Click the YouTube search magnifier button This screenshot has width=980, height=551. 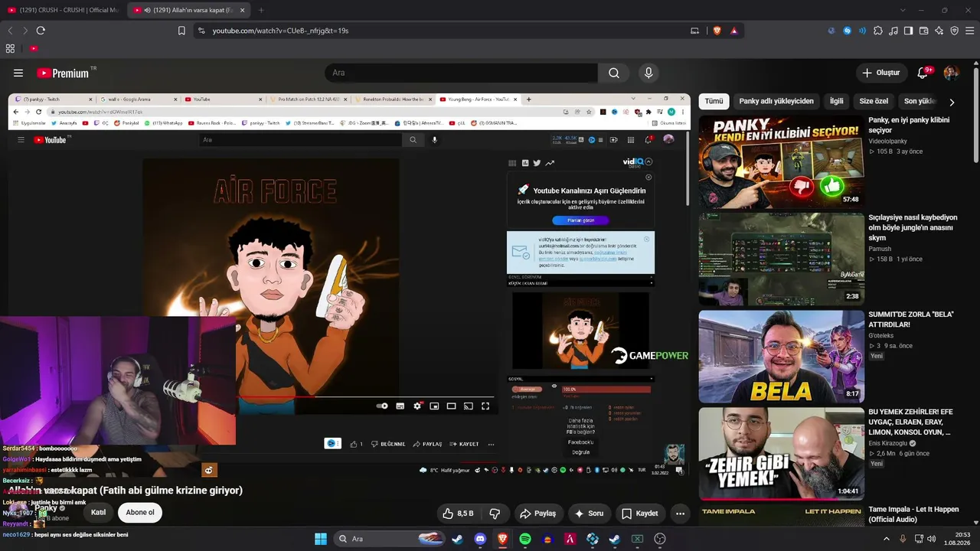click(614, 73)
